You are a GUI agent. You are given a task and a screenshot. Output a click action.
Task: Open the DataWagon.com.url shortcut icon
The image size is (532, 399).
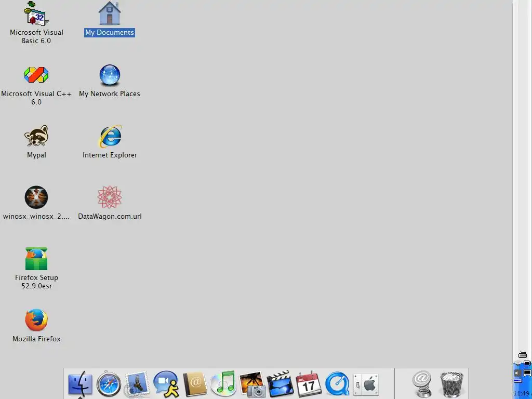[110, 197]
